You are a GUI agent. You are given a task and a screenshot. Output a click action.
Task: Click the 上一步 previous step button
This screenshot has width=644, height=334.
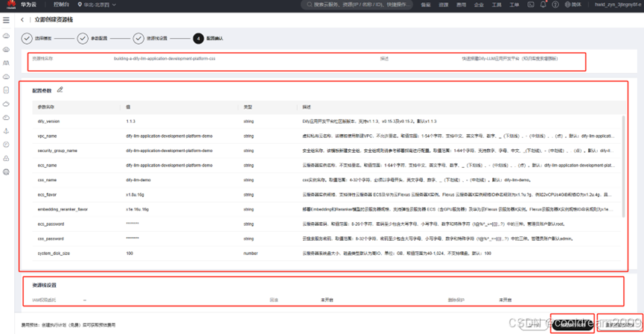click(533, 324)
